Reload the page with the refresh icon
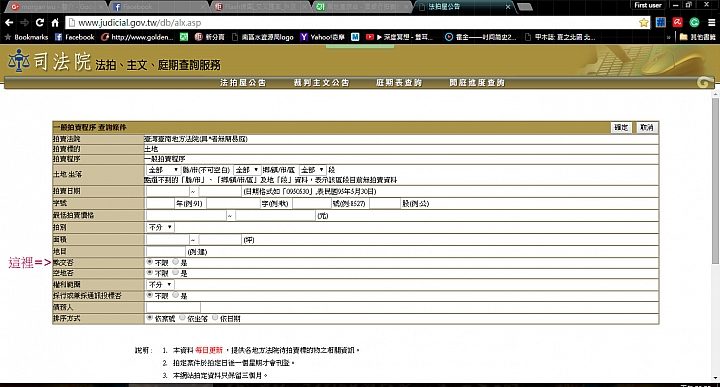This screenshot has height=387, width=720. tap(40, 22)
